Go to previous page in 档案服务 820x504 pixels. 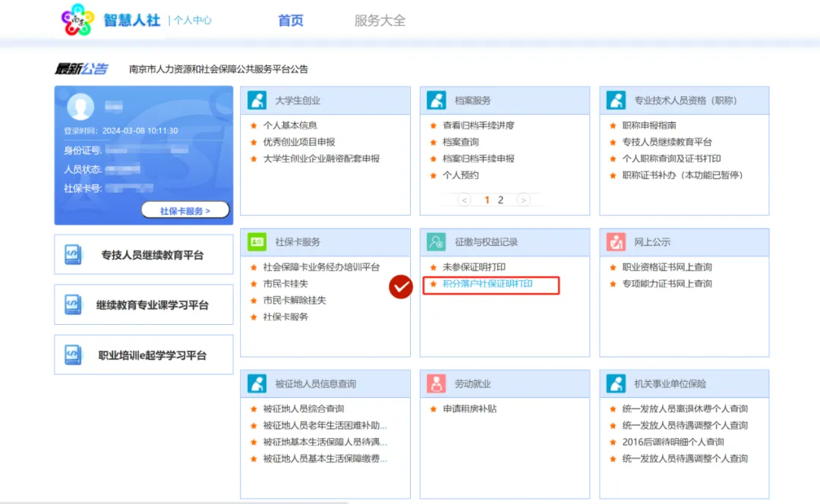464,200
